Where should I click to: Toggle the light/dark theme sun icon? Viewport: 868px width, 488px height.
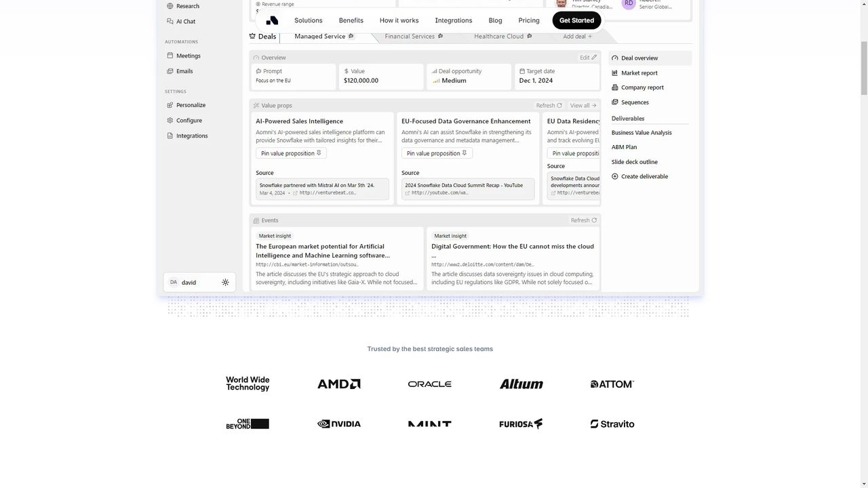click(x=225, y=283)
